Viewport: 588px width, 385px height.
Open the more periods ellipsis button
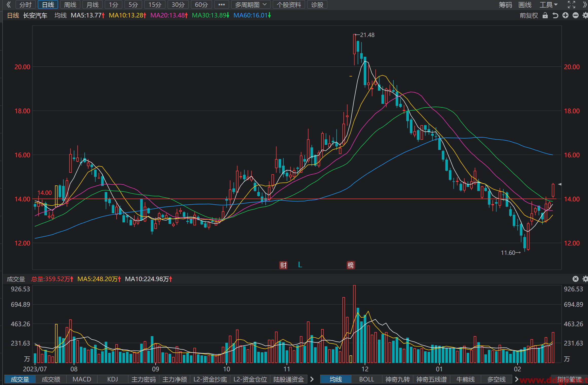[222, 5]
